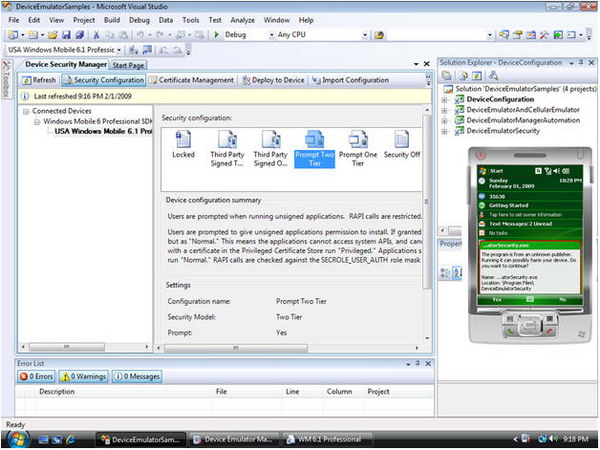Image resolution: width=600 pixels, height=450 pixels.
Task: Click the Find in Files binoculars-folder icon
Action: pyautogui.click(x=379, y=35)
